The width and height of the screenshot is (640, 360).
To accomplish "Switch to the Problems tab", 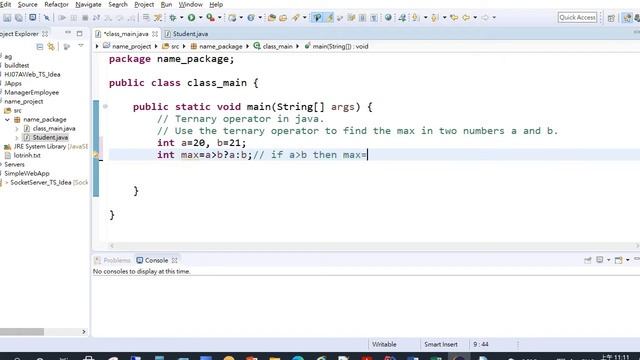I will 112,260.
